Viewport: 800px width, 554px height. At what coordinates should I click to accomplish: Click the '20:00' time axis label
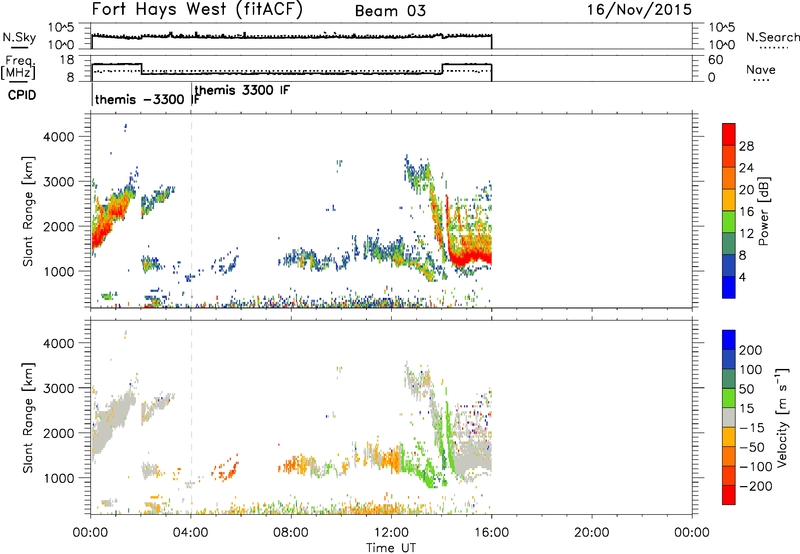point(591,533)
